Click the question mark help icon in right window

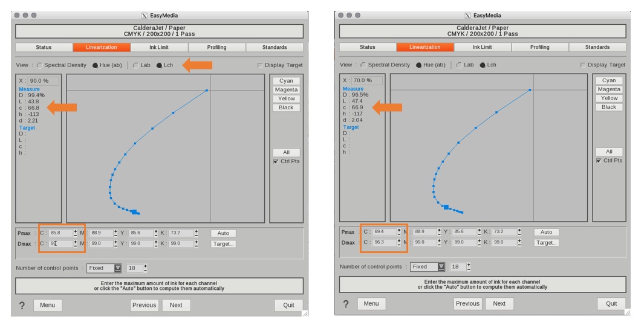pos(346,304)
